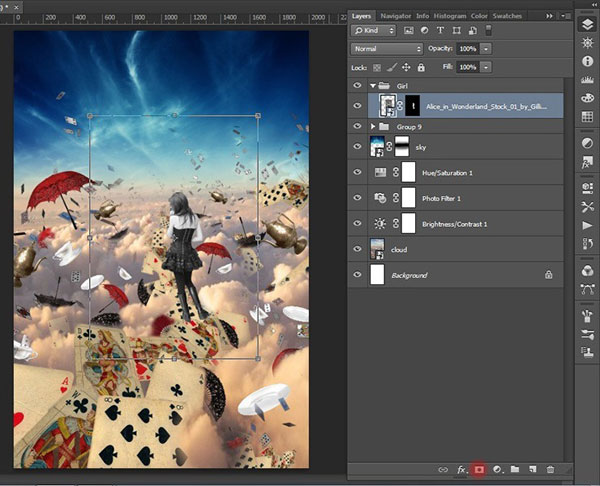Filter layers by pixel layer icon
600x486 pixels.
[x=408, y=31]
